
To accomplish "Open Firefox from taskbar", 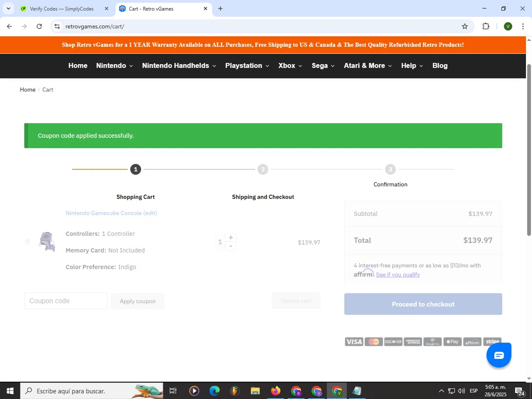I will coord(276,391).
